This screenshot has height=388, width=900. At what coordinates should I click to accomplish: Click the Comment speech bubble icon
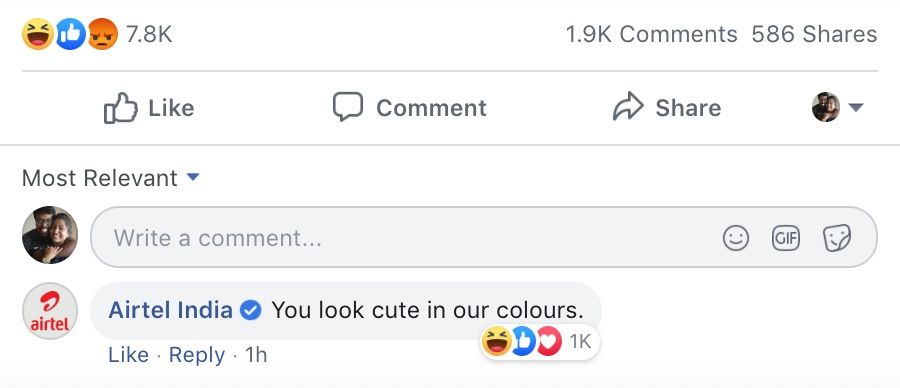click(x=348, y=107)
